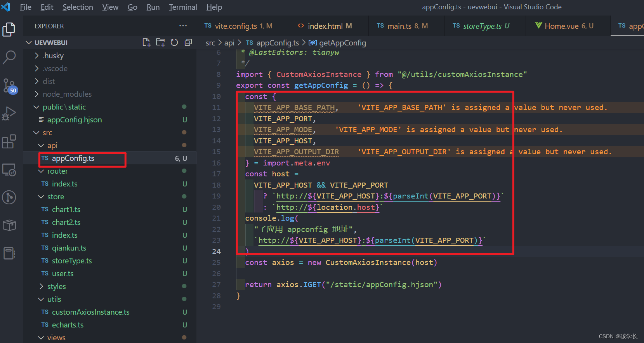
Task: Open the File menu
Action: coord(26,7)
